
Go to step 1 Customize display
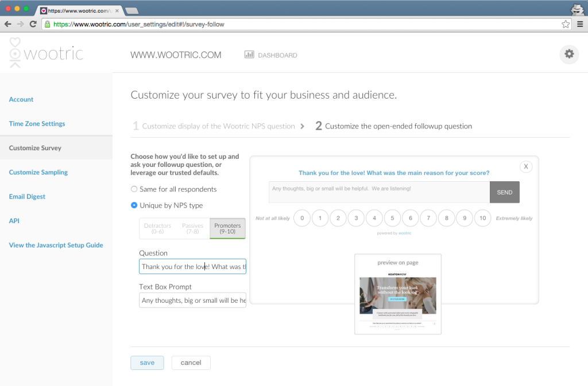214,126
